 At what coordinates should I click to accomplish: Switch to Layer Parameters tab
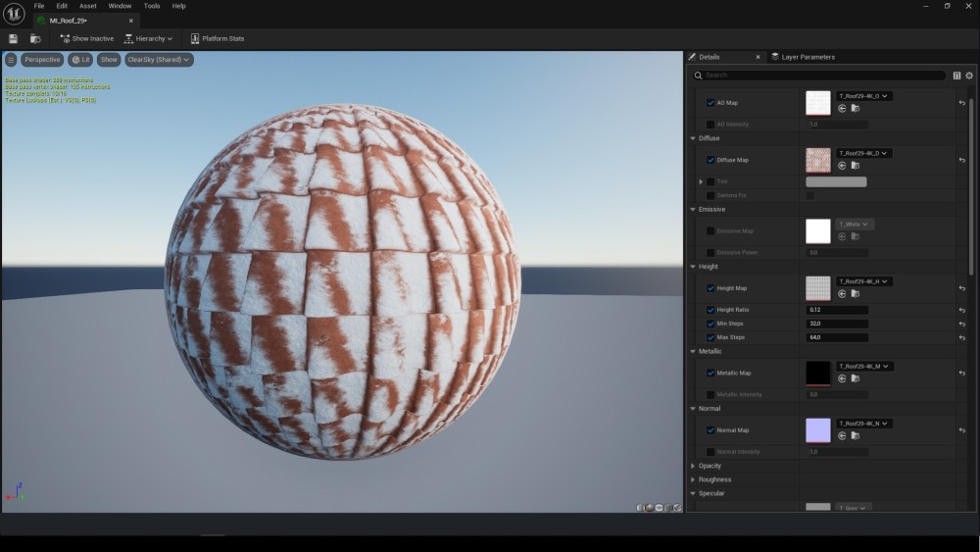(x=803, y=57)
